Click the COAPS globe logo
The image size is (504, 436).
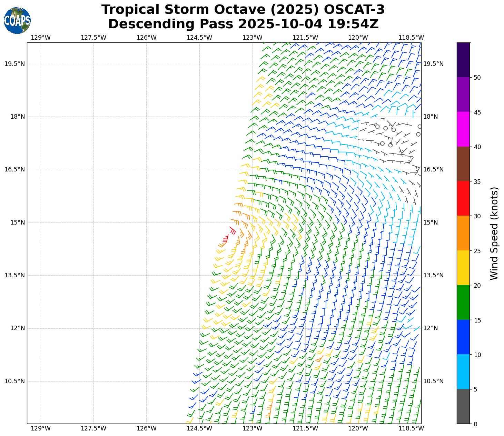(17, 20)
